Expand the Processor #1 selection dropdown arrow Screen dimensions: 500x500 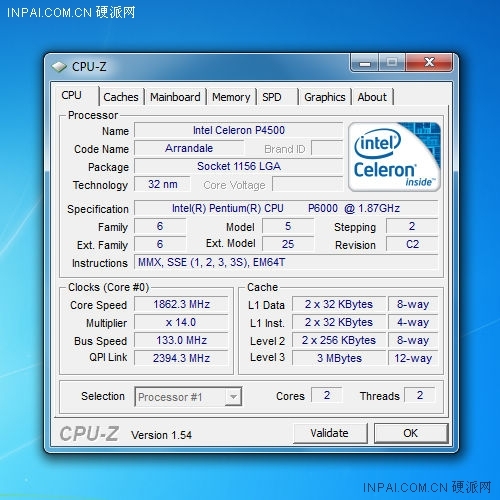[x=233, y=397]
